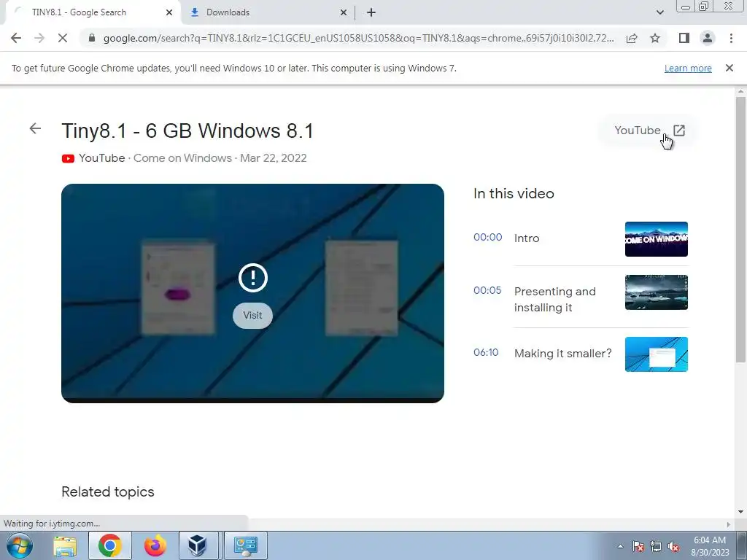Open the Windows Start button

19,545
